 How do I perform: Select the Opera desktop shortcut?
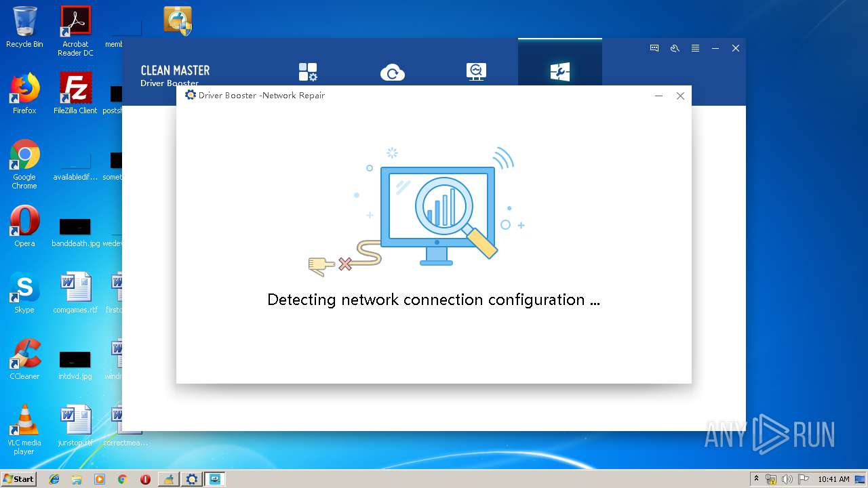pos(24,226)
